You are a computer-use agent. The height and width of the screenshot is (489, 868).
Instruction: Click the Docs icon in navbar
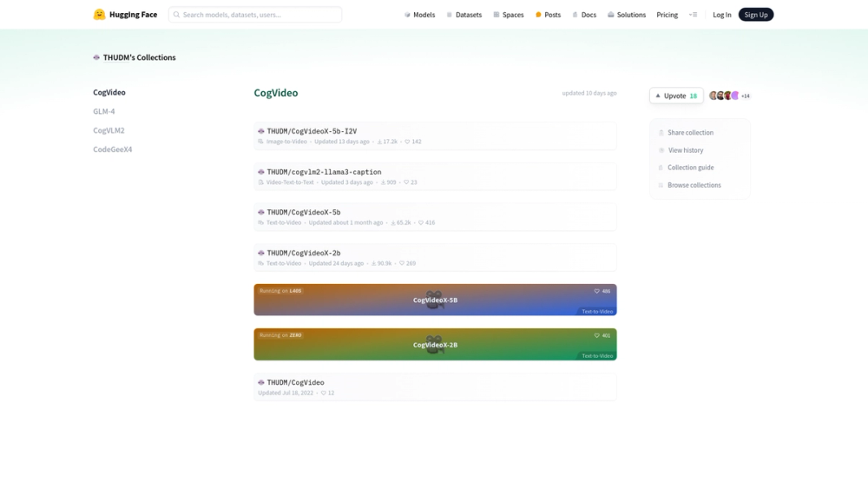575,15
